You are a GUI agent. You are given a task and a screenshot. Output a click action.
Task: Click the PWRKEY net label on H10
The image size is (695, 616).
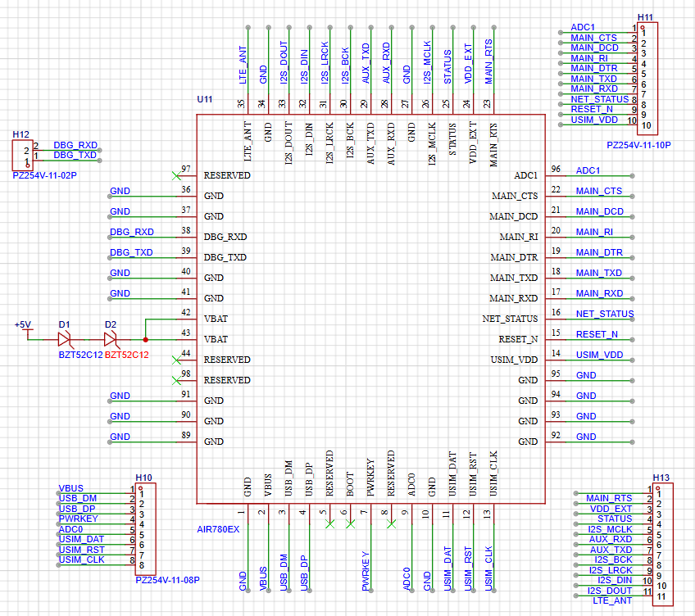click(79, 519)
